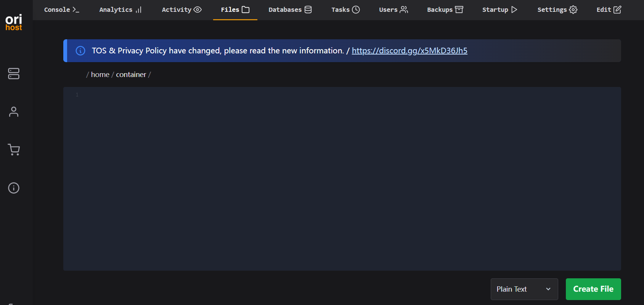The height and width of the screenshot is (305, 644).
Task: Open the servers list sidebar icon
Action: (x=14, y=74)
